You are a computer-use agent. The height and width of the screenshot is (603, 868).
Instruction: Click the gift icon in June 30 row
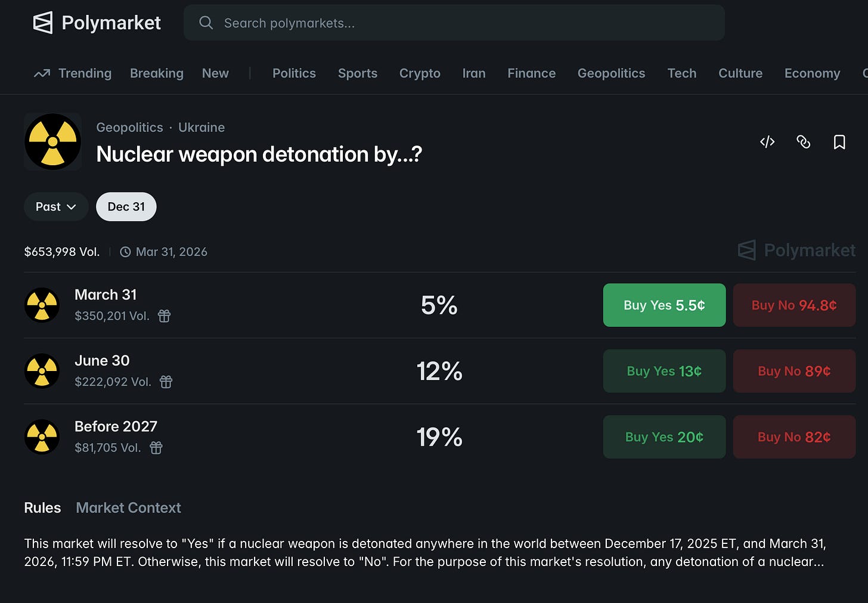point(166,382)
